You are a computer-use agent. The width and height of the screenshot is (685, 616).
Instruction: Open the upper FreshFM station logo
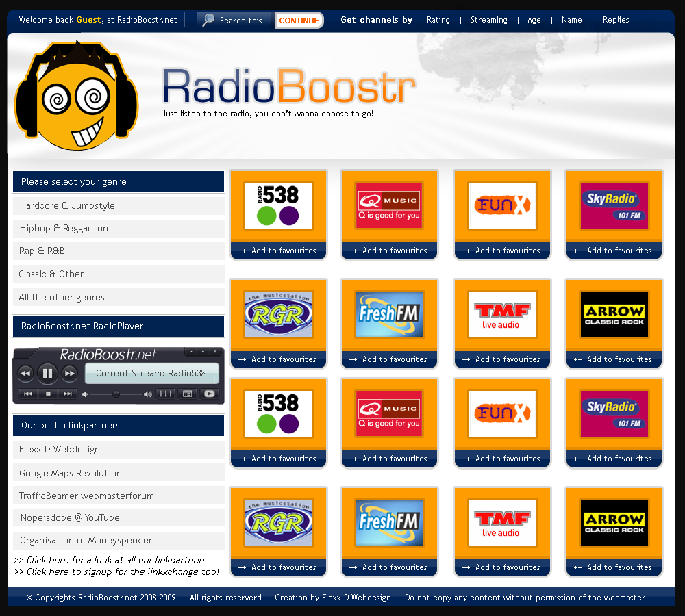point(389,314)
